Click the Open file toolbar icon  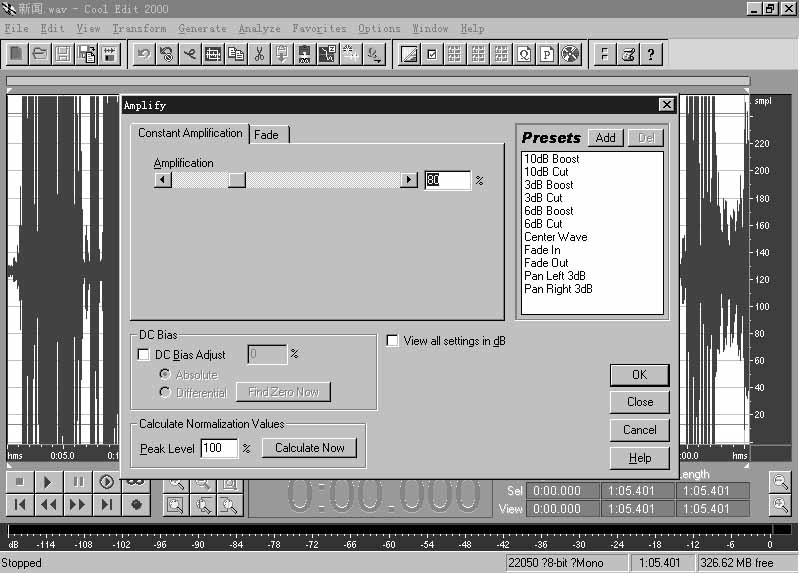point(40,54)
